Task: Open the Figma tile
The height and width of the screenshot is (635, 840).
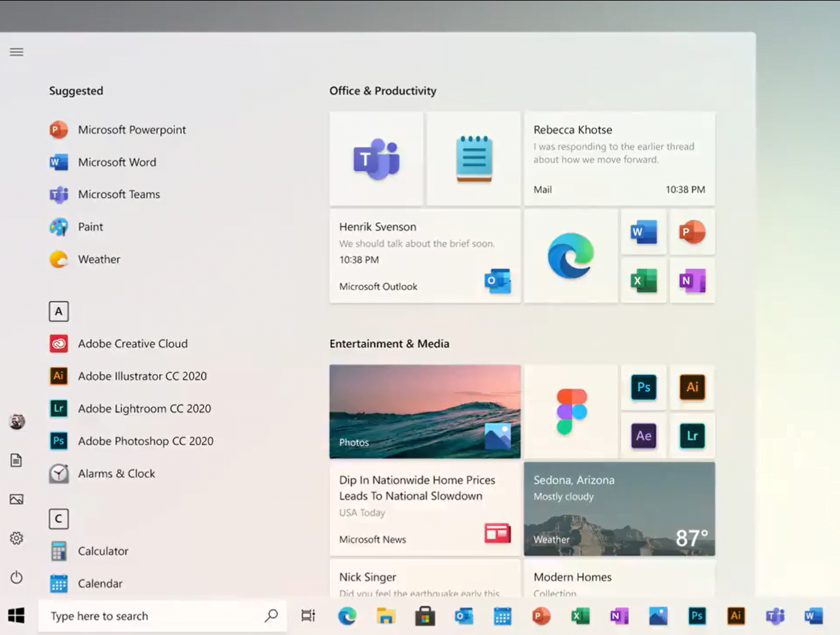Action: point(571,411)
